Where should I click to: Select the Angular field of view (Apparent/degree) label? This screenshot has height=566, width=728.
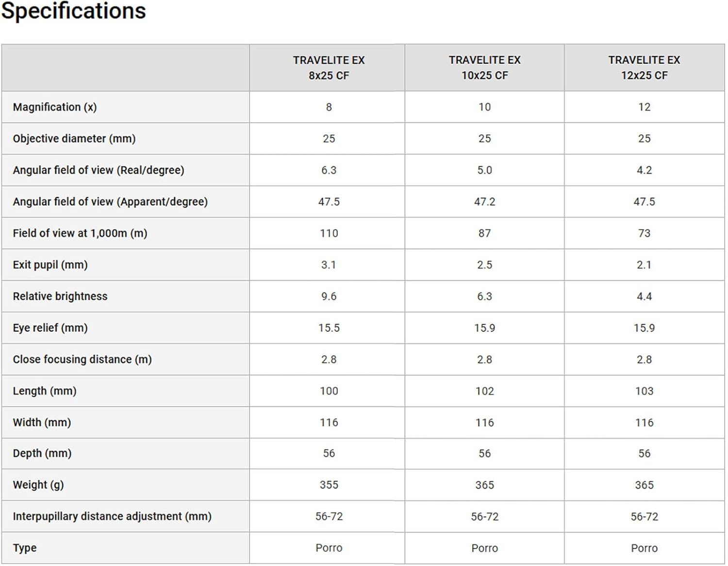click(110, 202)
